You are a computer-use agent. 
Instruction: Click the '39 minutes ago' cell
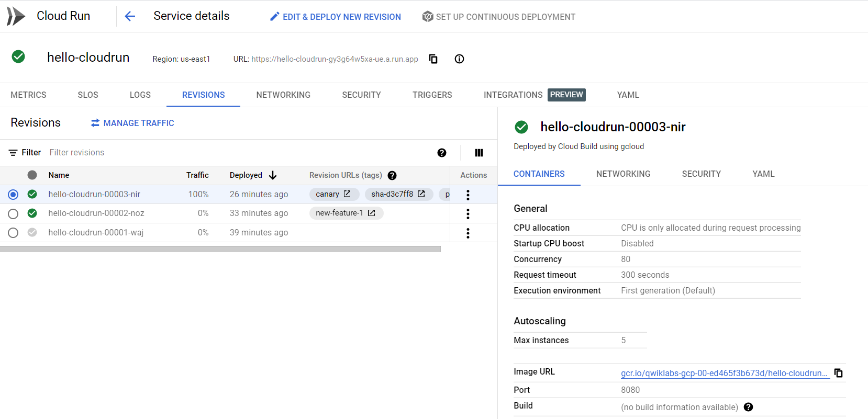pyautogui.click(x=259, y=232)
